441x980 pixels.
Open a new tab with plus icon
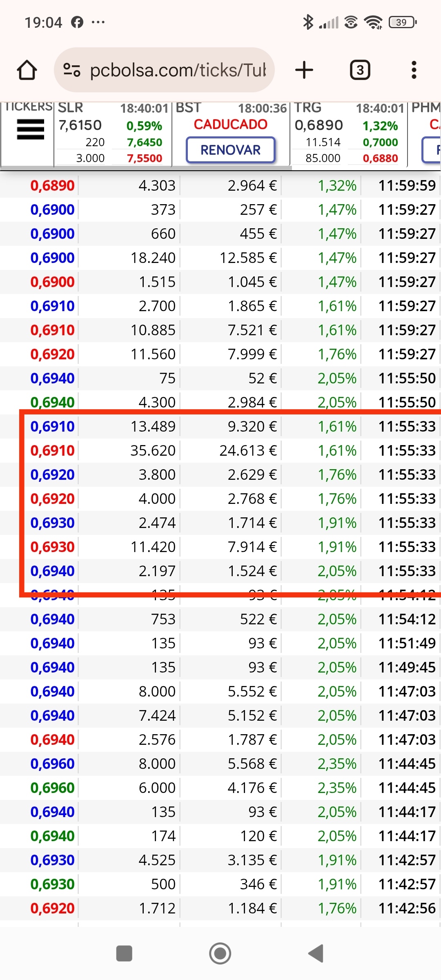[304, 70]
